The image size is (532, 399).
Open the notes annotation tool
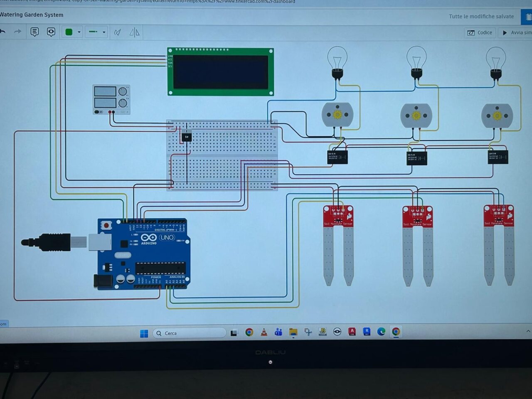point(34,32)
